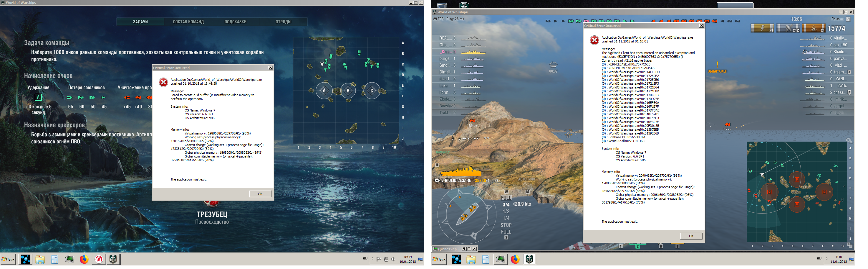The width and height of the screenshot is (868, 269).
Task: Open Wargaming Game Center red icon on left taskbar
Action: point(99,259)
